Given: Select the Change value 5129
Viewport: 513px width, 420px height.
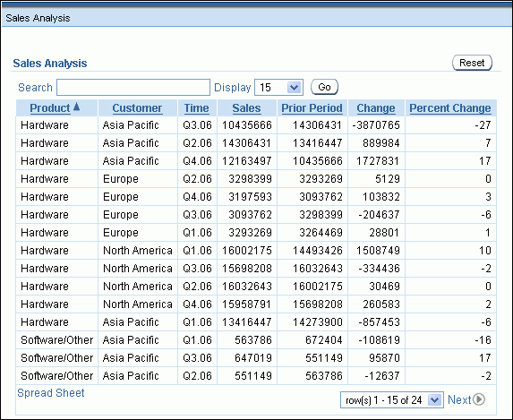Looking at the screenshot, I should [388, 179].
